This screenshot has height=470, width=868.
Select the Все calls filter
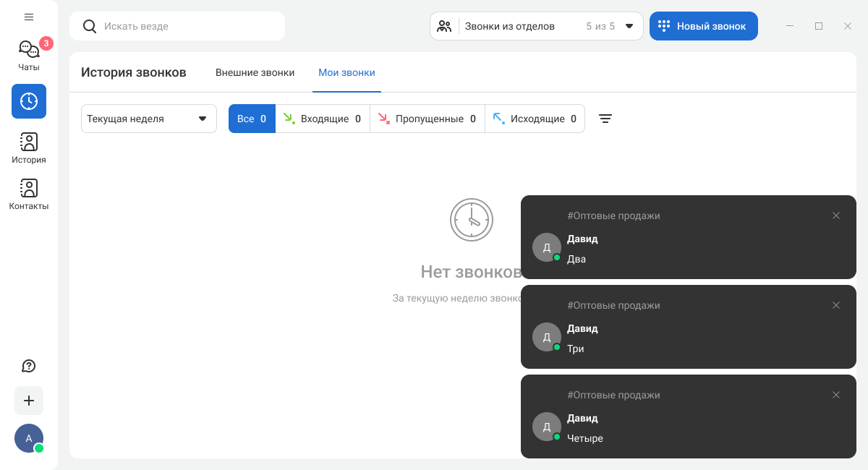252,119
